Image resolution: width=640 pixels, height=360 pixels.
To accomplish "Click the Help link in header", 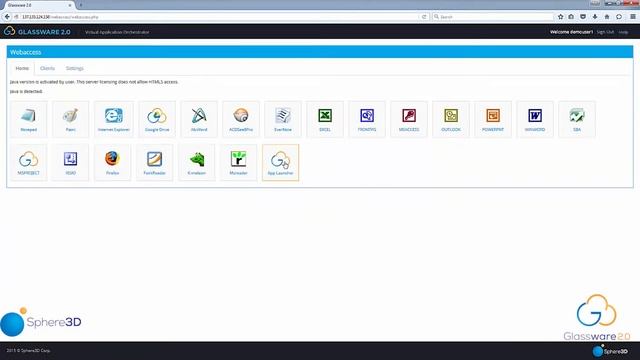I will (x=623, y=32).
